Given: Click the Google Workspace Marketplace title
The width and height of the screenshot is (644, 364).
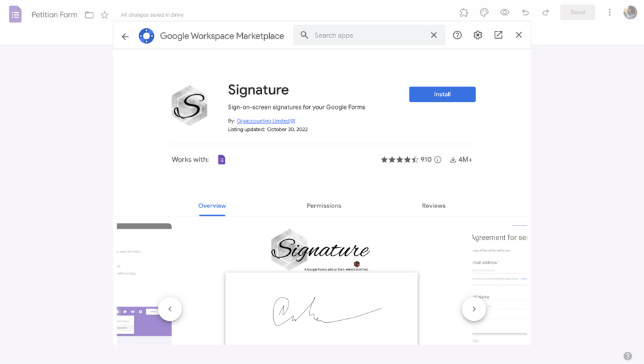Looking at the screenshot, I should 222,35.
